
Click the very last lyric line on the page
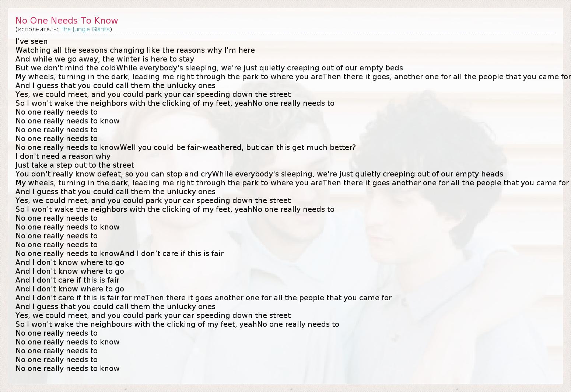[x=67, y=368]
